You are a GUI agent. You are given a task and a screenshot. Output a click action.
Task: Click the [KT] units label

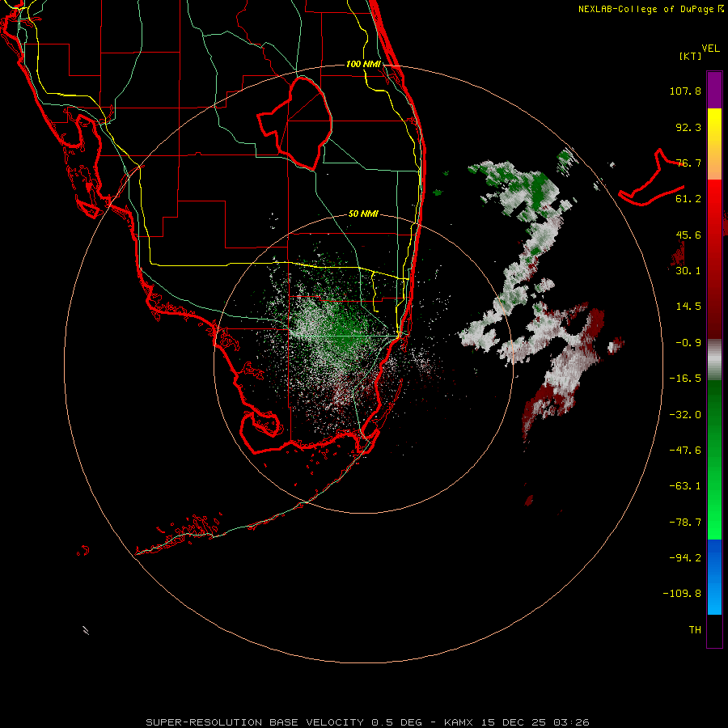tap(691, 56)
